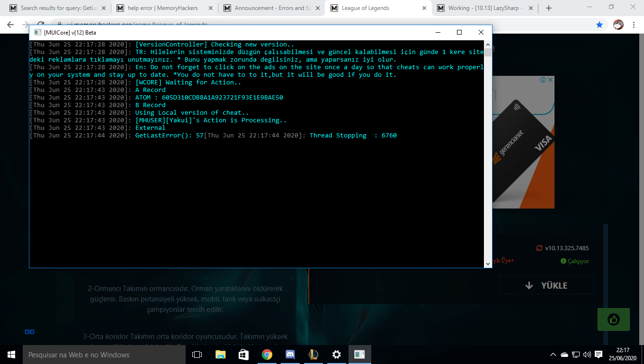Screen dimensions: 644x364
Task: Click the MUICore console window icon
Action: click(x=37, y=32)
